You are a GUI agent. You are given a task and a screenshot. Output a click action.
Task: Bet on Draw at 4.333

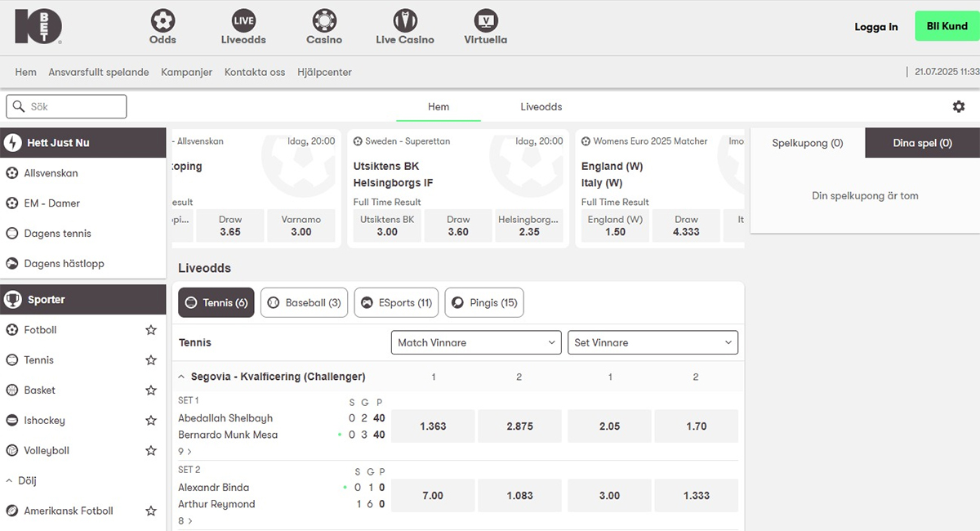click(686, 225)
